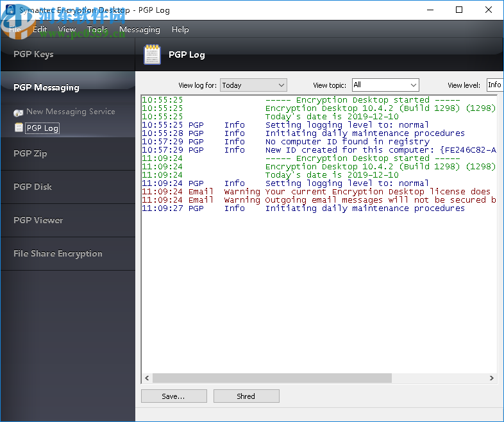Maximize the Symantec Encryption Desktop window
Screen dimensions: 504x422
459,10
